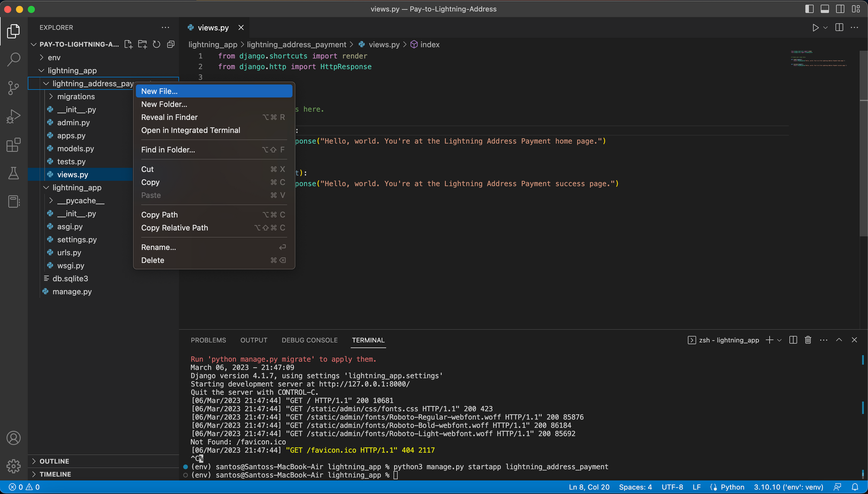Viewport: 868px width, 494px height.
Task: Kill the terminal with trash icon
Action: pos(808,340)
